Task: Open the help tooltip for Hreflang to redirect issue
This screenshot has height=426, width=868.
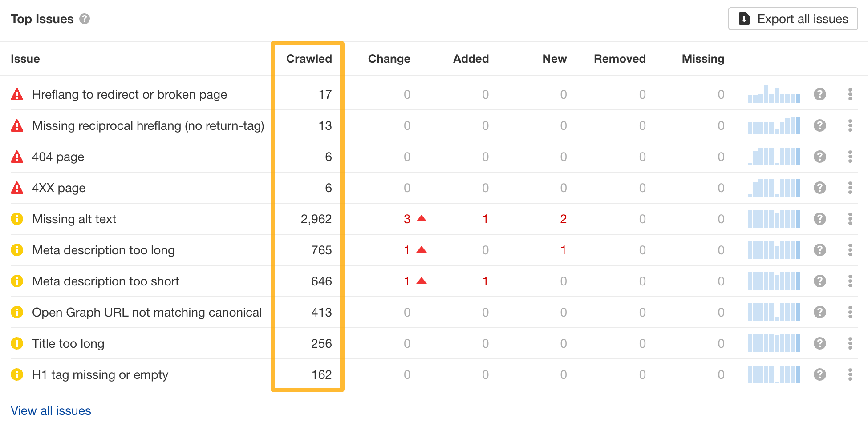Action: click(819, 94)
